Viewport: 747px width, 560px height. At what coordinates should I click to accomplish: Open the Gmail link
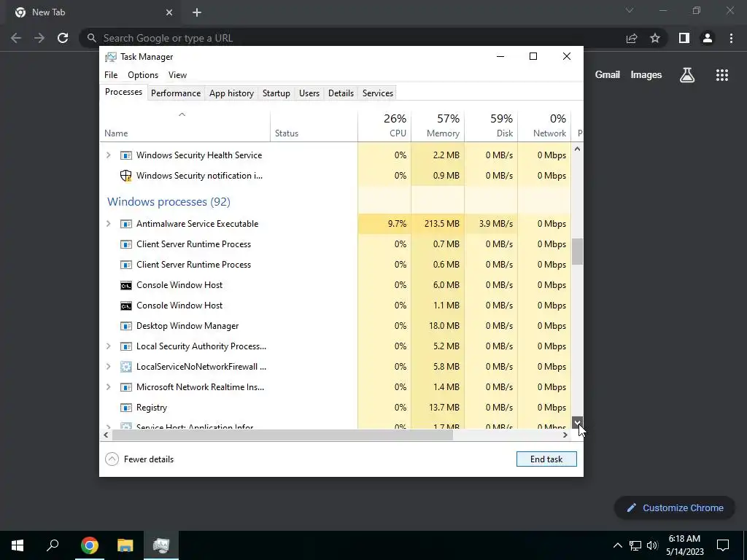(608, 75)
